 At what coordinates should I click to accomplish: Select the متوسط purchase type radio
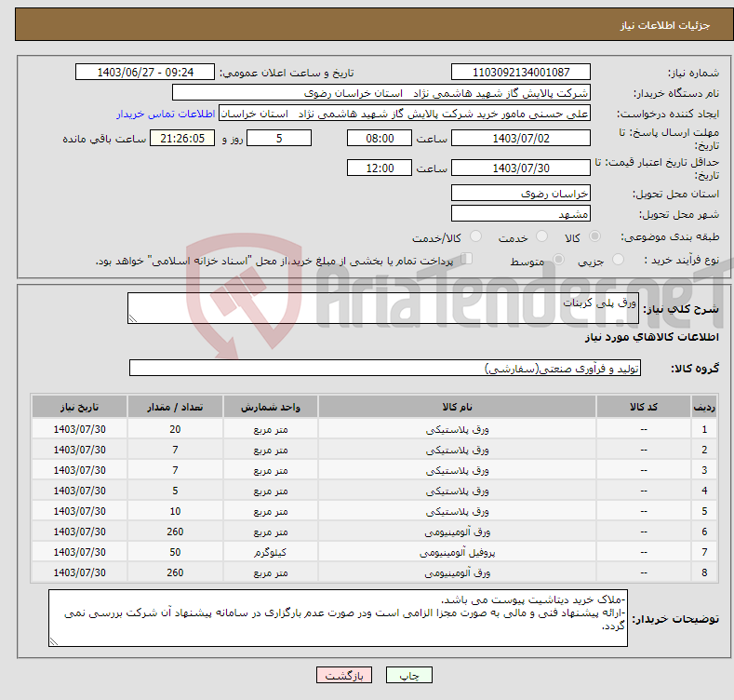[x=558, y=260]
